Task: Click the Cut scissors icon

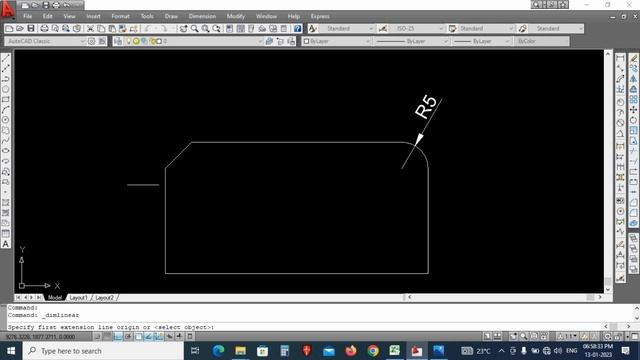Action: click(90, 29)
